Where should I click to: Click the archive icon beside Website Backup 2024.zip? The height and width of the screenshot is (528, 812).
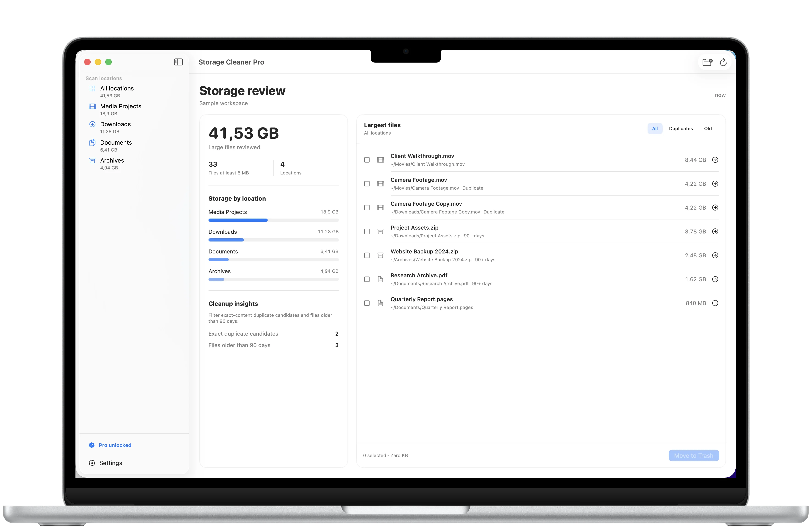pyautogui.click(x=380, y=256)
